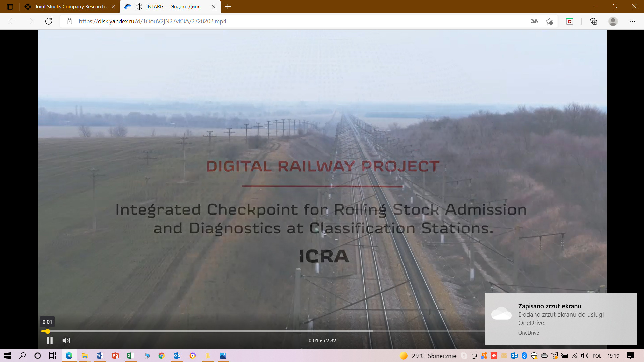Open browser settings and more menu
This screenshot has width=644, height=362.
click(x=632, y=21)
